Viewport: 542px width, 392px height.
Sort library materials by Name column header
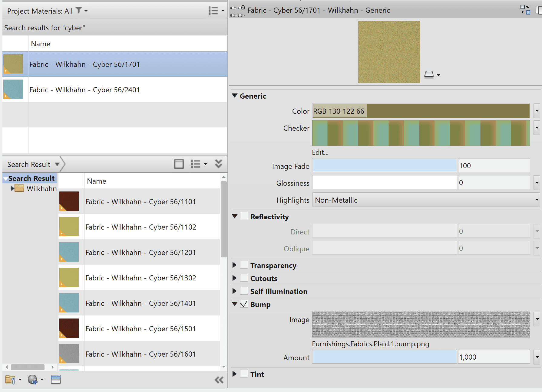(x=152, y=181)
